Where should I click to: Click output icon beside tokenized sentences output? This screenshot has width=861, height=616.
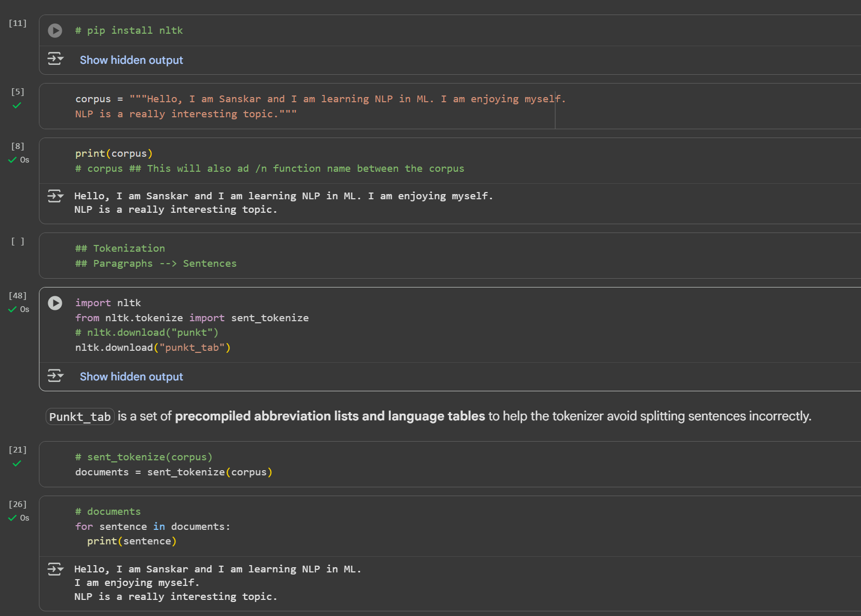tap(55, 569)
